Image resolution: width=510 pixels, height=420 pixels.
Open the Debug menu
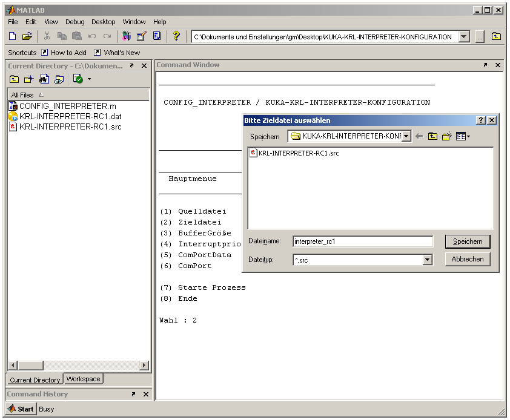75,22
